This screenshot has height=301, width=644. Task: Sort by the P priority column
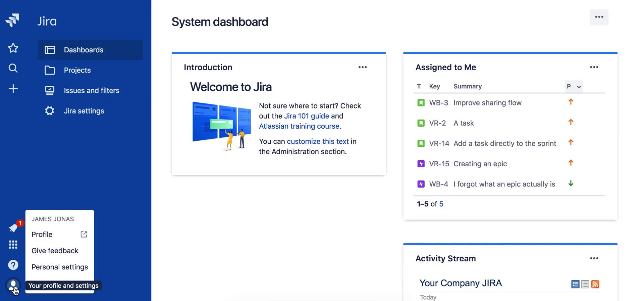click(574, 86)
